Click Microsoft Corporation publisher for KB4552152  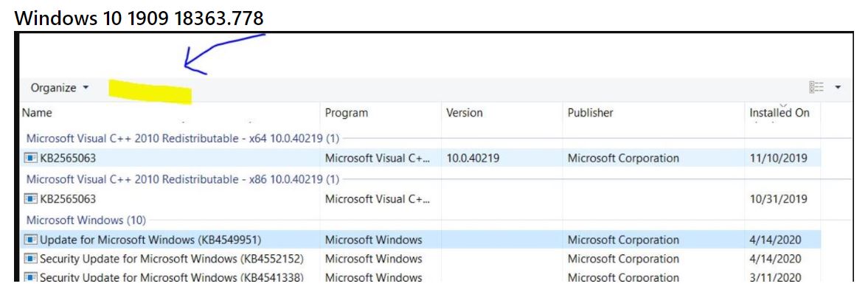click(x=623, y=259)
